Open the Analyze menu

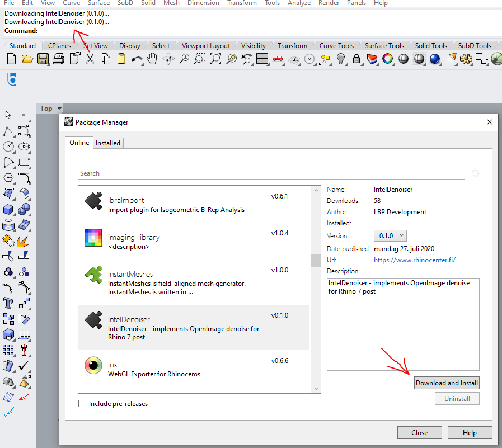[x=299, y=3]
